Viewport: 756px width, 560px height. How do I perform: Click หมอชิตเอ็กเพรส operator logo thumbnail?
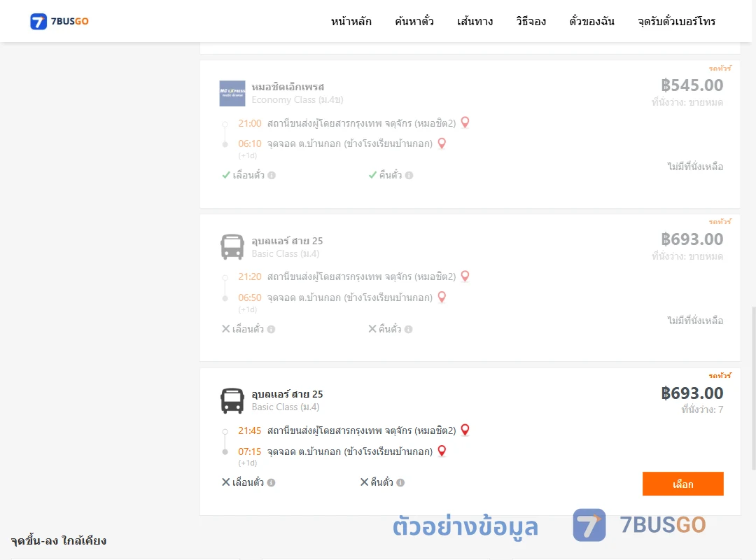[232, 93]
